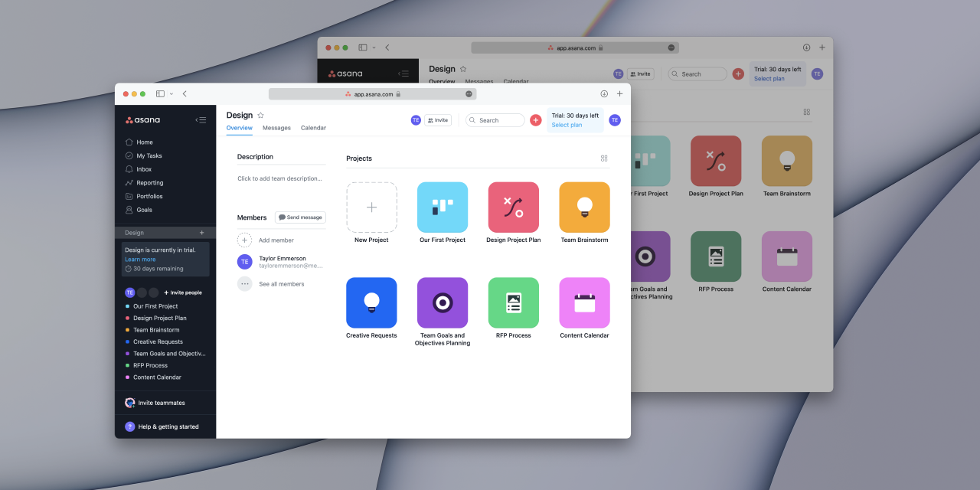Click inside the Search field
The width and height of the screenshot is (980, 490).
pos(495,119)
